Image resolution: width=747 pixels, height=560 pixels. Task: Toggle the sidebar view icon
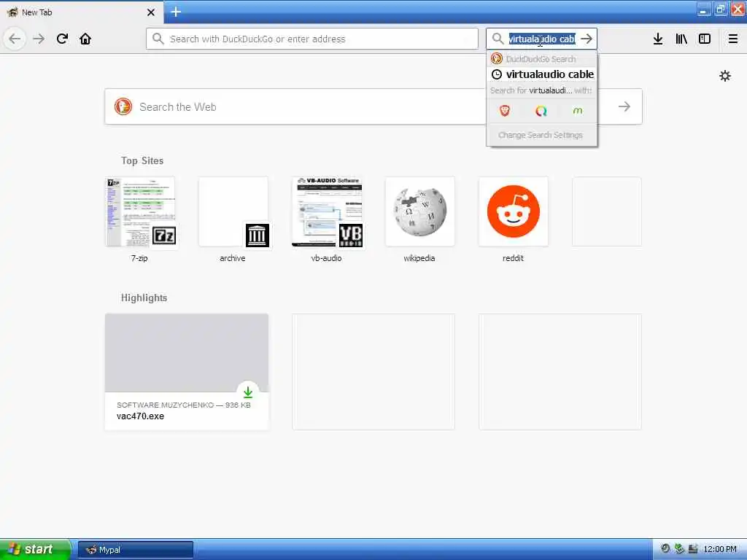[705, 39]
